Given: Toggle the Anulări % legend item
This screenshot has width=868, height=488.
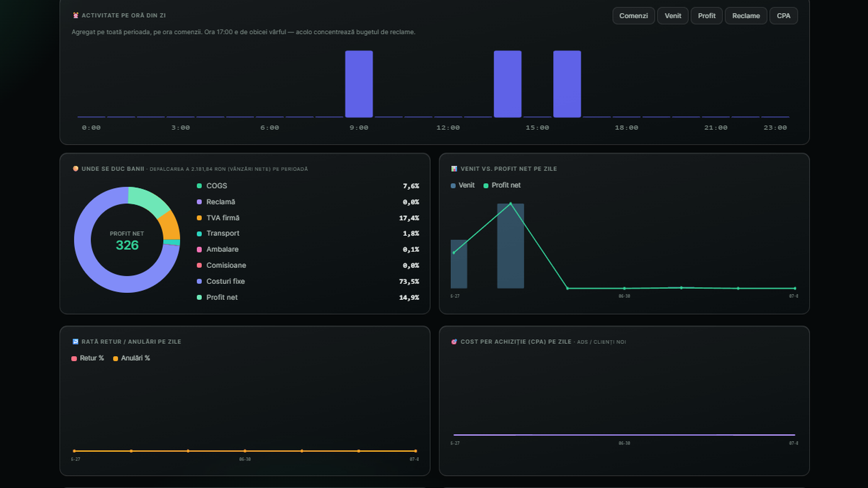Looking at the screenshot, I should tap(131, 358).
